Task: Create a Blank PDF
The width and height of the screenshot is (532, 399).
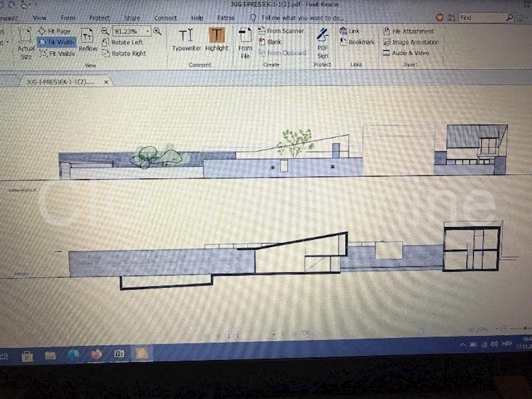Action: tap(270, 42)
